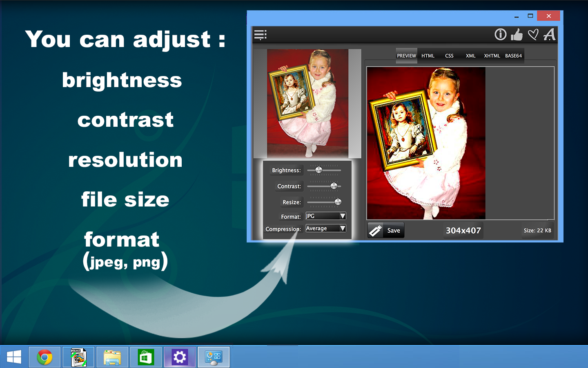Click the source image thumbnail
Image resolution: width=588 pixels, height=368 pixels.
coord(307,103)
